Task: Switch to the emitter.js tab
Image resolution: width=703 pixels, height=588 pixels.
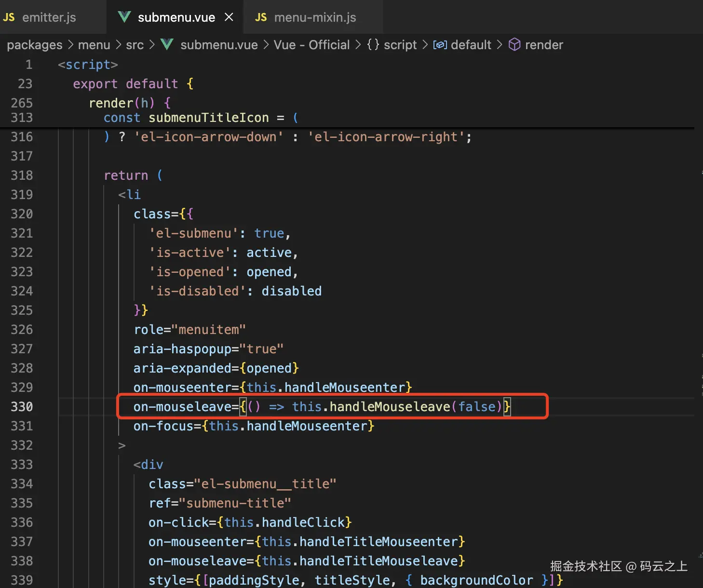Action: coord(49,17)
